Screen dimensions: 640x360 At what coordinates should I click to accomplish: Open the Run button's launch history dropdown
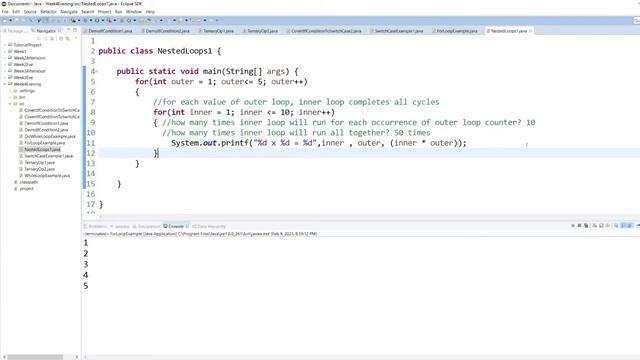tap(102, 20)
